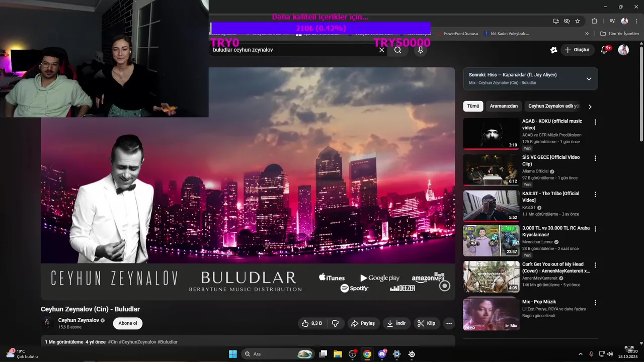Open Chrome extensions puzzle icon
This screenshot has height=362, width=644.
click(594, 21)
